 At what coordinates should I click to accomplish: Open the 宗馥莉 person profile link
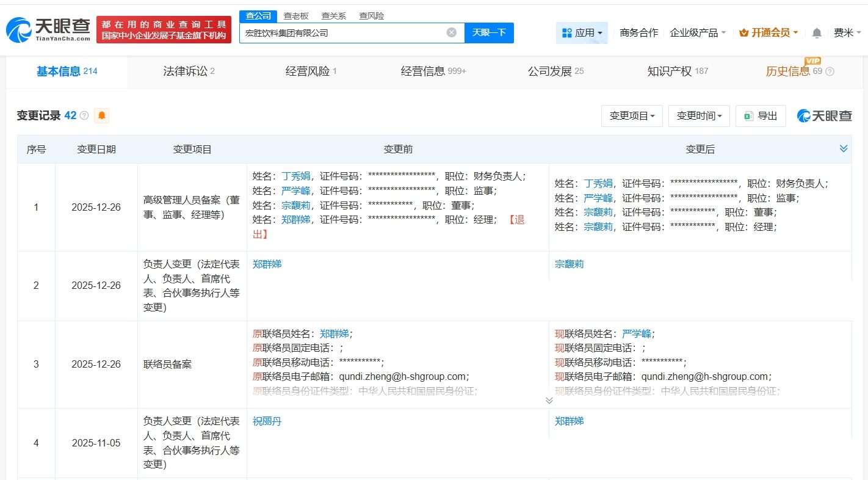coord(569,264)
